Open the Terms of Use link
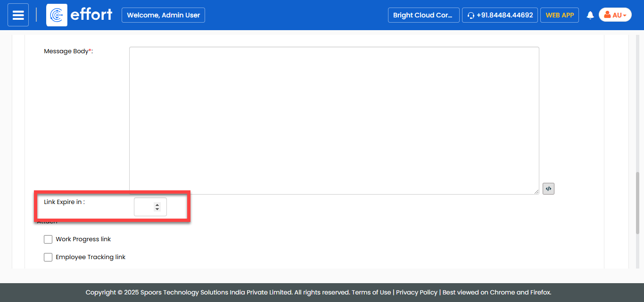This screenshot has width=644, height=302. 371,293
